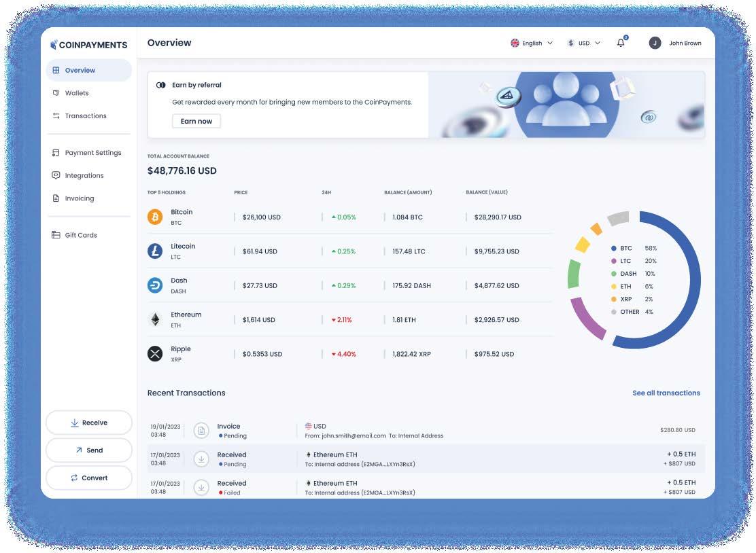Screen dimensions: 756x553
Task: Click Ethereum balance 1.81 ETH
Action: [404, 320]
